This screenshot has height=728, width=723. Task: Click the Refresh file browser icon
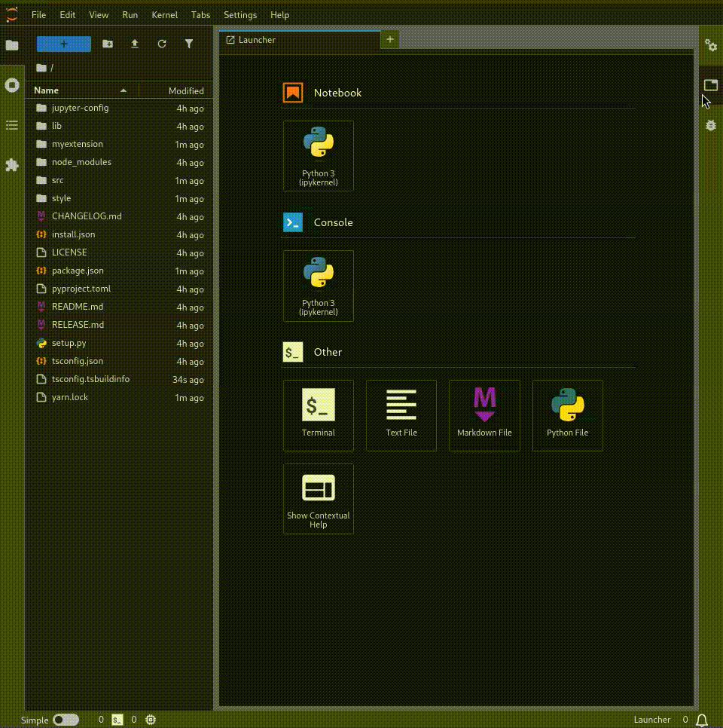pos(161,44)
